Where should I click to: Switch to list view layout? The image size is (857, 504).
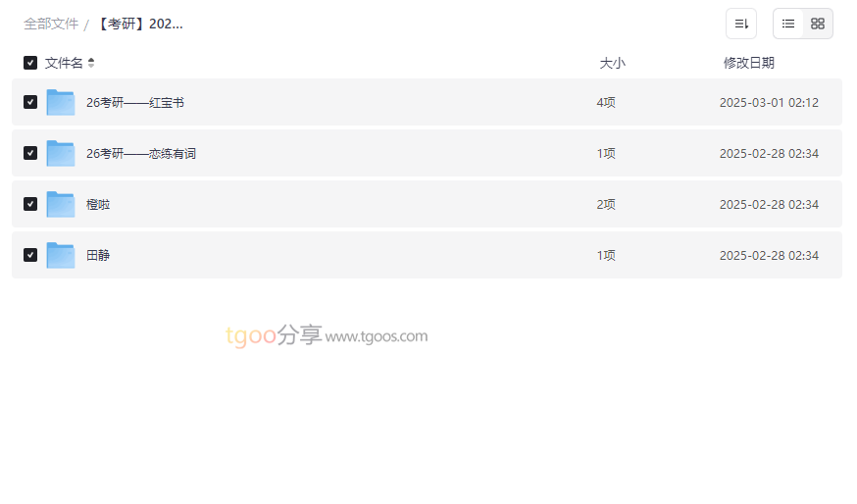[788, 24]
